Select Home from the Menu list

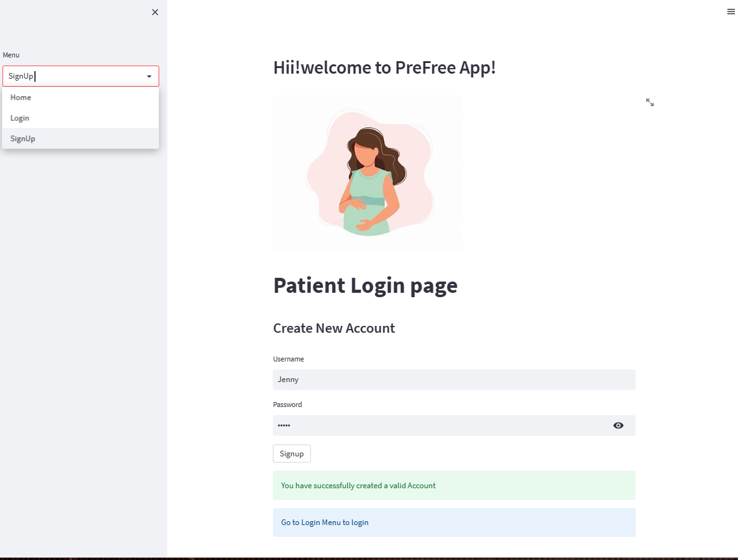tap(21, 97)
